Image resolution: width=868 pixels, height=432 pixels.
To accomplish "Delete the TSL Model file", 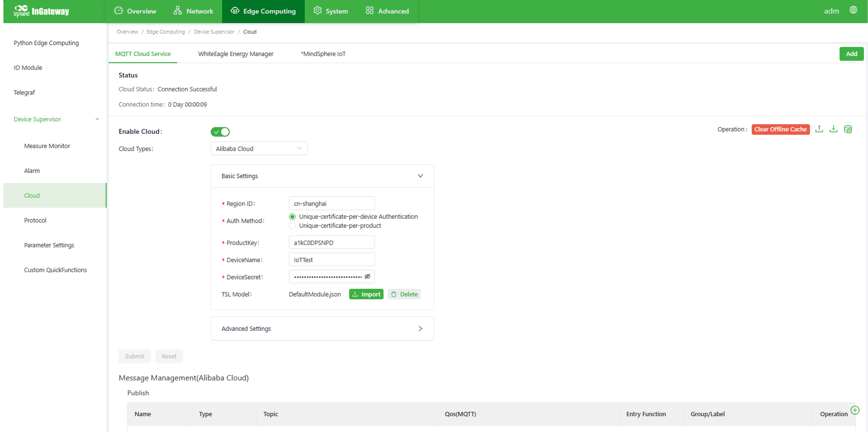I will [x=404, y=294].
